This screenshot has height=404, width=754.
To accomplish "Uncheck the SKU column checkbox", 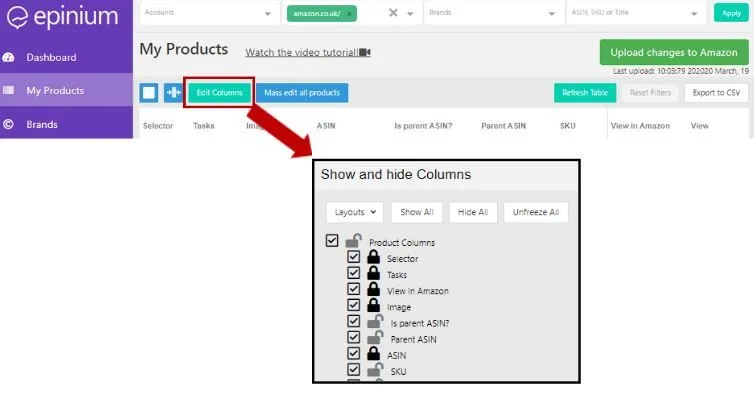I will (x=353, y=370).
